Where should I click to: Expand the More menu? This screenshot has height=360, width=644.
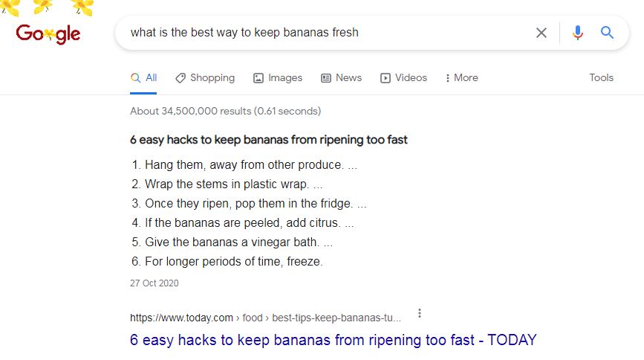coord(461,78)
